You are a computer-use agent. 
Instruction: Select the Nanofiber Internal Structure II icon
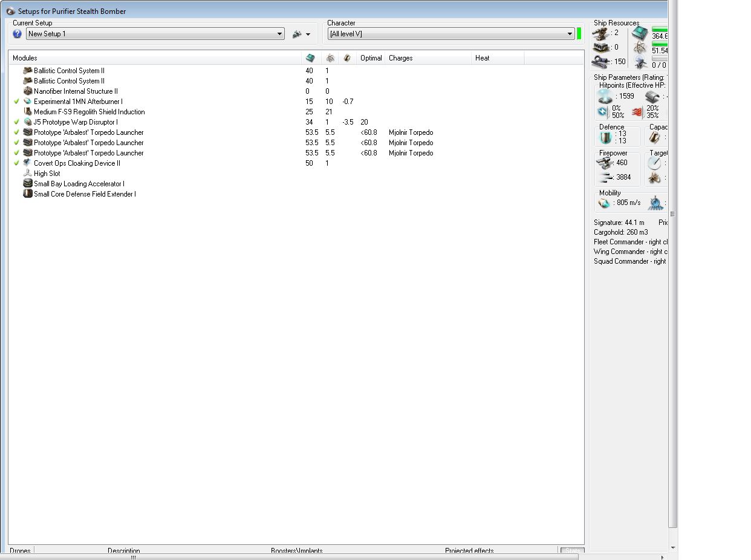pyautogui.click(x=27, y=91)
